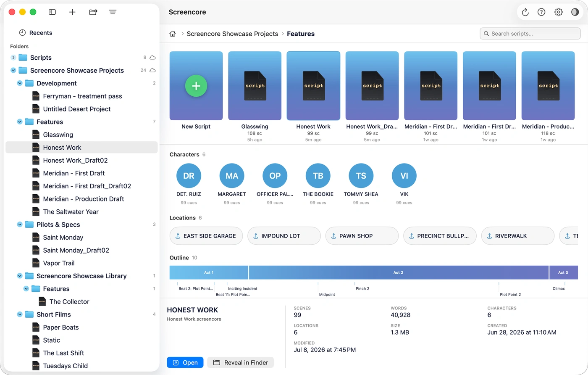This screenshot has height=375, width=588.
Task: Select the RIVERWALK location chip
Action: click(x=518, y=236)
